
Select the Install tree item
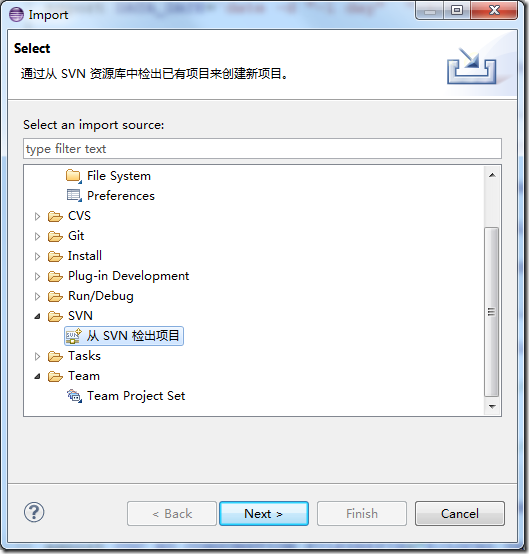coord(85,256)
